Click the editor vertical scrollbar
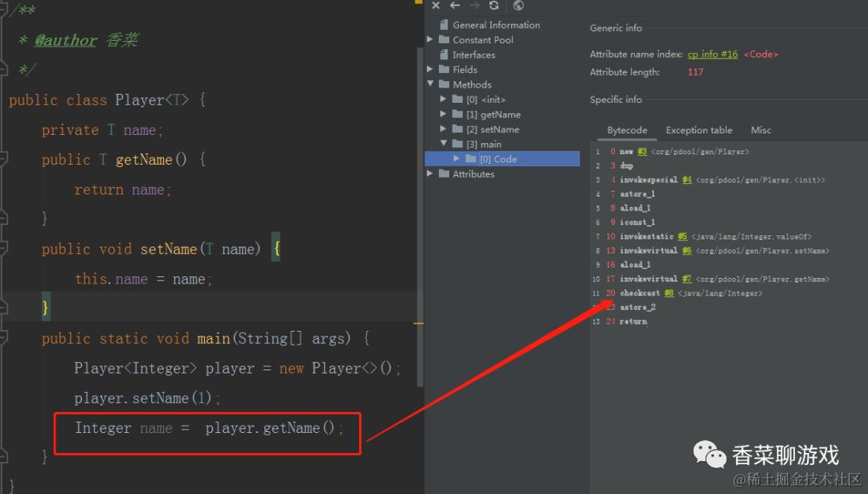 420,216
